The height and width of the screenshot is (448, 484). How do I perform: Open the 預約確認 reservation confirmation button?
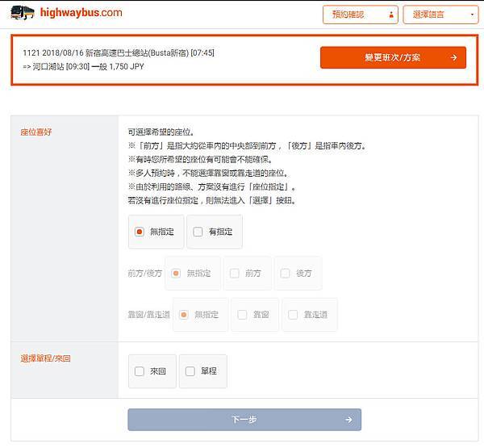[361, 15]
